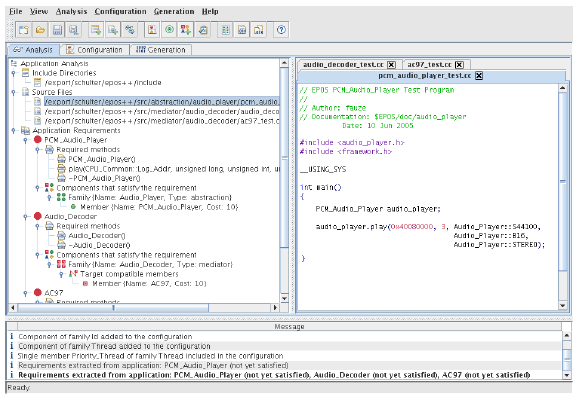577x399 pixels.
Task: Click the Open folder toolbar icon
Action: [x=40, y=30]
